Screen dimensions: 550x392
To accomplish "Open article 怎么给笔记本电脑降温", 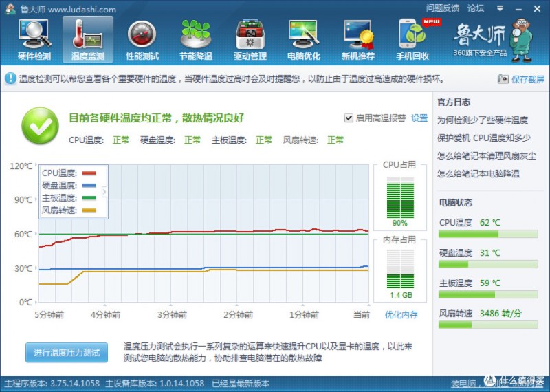I will [x=478, y=174].
